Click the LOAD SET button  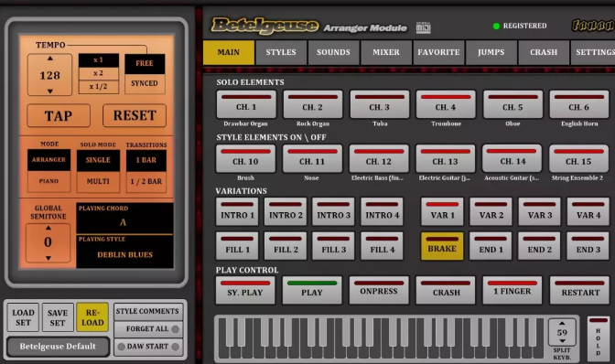23,317
